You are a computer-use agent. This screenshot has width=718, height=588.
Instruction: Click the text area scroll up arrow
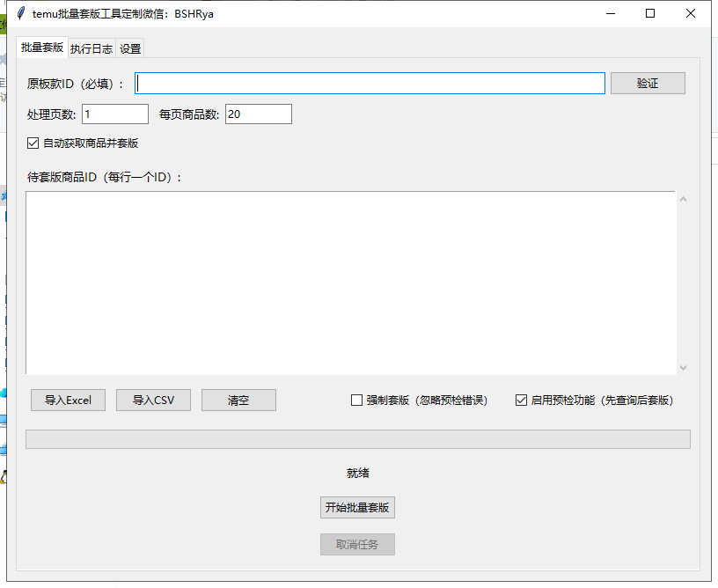point(683,199)
